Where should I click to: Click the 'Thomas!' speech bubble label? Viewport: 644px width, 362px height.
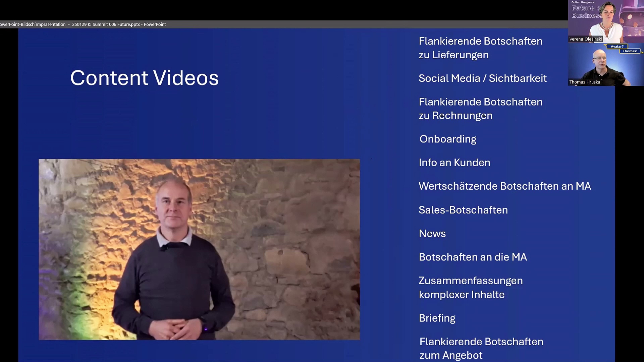(630, 51)
